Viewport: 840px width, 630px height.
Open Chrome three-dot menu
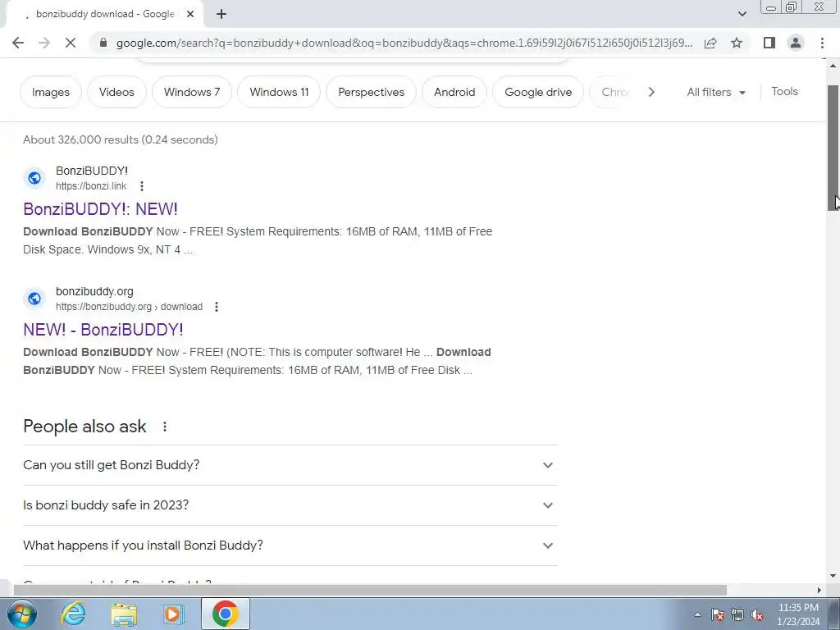pos(822,43)
